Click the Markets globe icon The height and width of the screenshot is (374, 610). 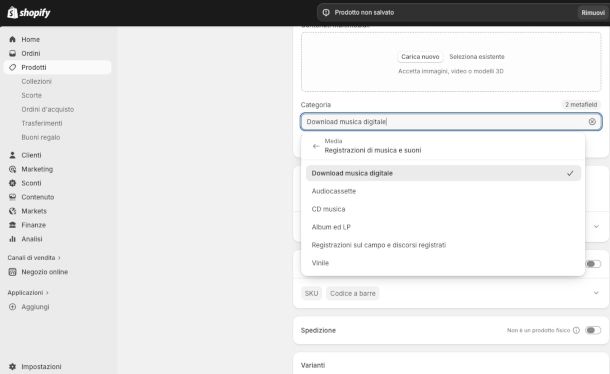click(x=12, y=211)
